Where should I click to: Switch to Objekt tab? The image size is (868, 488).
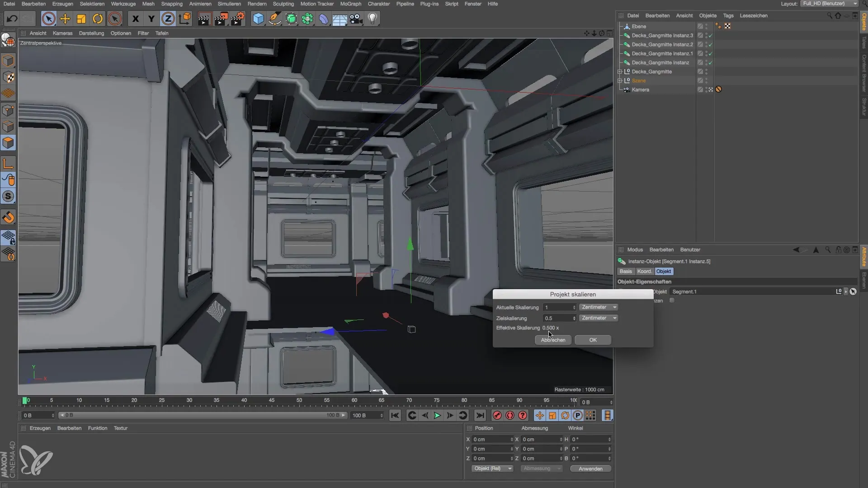[x=664, y=271]
